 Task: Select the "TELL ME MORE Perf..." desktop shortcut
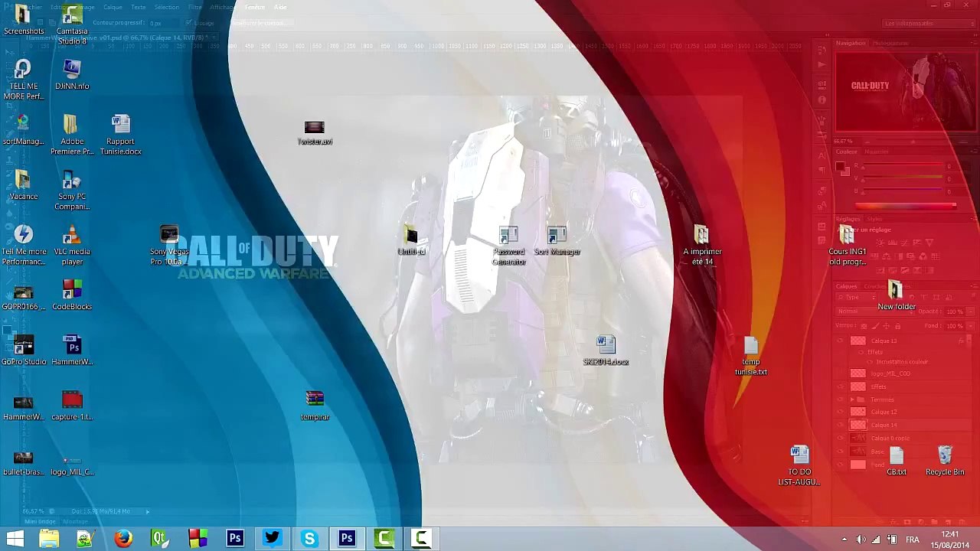(x=23, y=80)
